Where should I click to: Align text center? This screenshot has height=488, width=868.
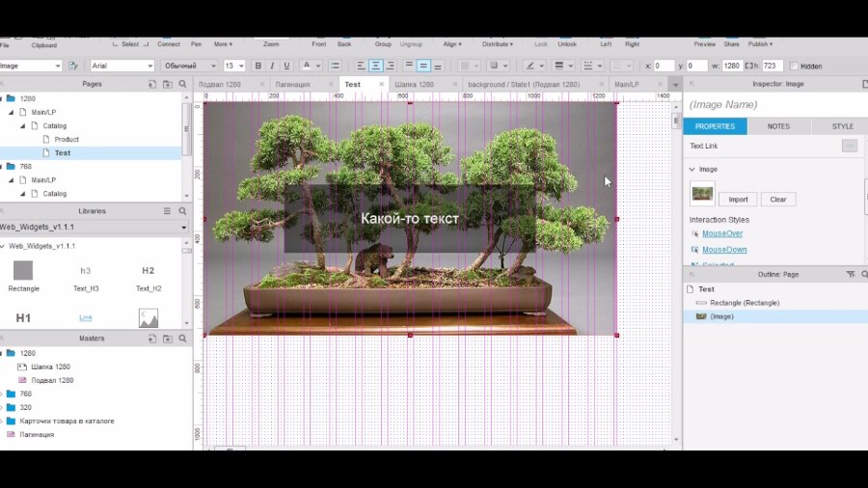click(x=375, y=66)
